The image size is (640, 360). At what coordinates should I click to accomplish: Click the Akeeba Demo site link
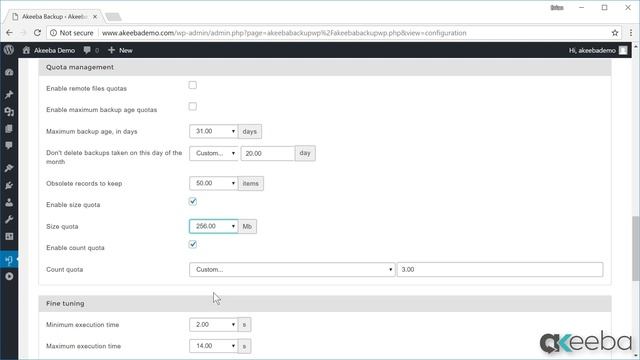[x=54, y=50]
